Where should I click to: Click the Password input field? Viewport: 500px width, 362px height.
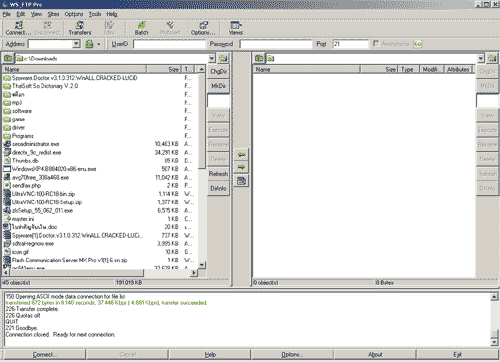tap(276, 44)
